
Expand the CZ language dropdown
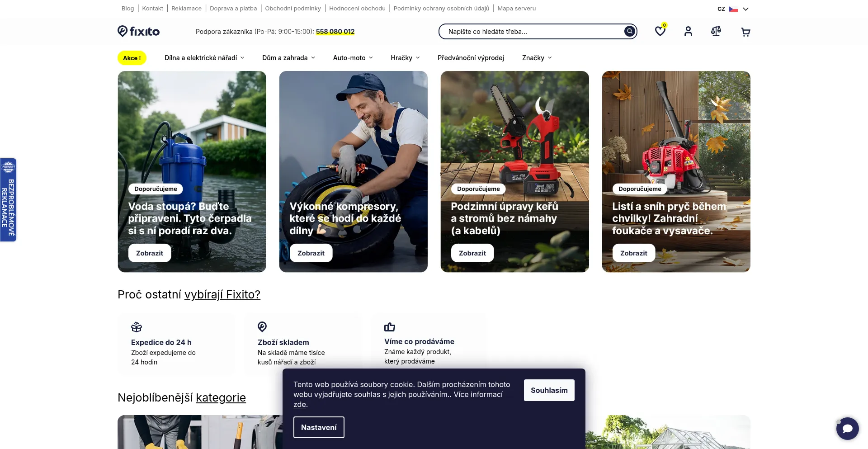(733, 9)
